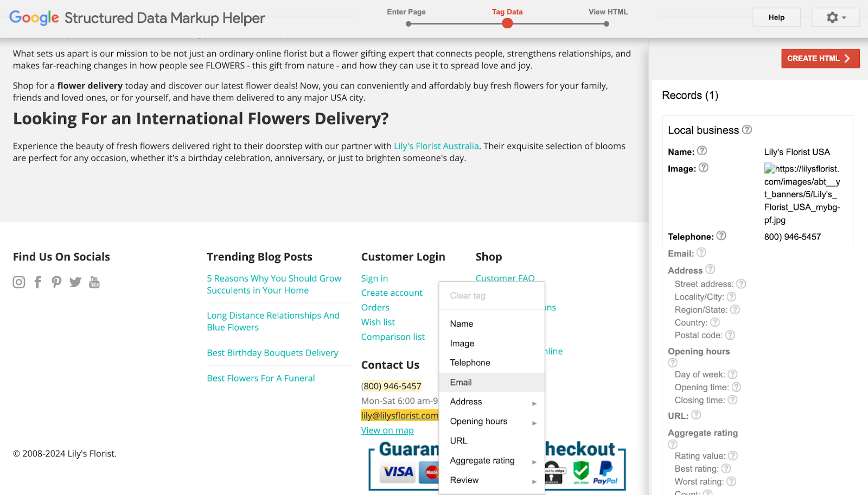The width and height of the screenshot is (868, 495).
Task: Expand the Aggregate rating submenu
Action: point(492,461)
